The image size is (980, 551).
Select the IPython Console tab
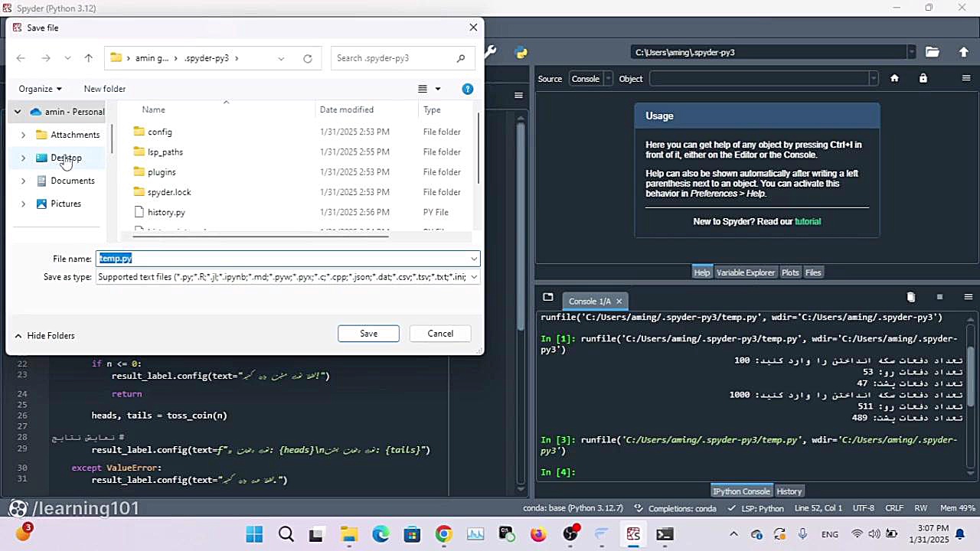click(x=741, y=491)
